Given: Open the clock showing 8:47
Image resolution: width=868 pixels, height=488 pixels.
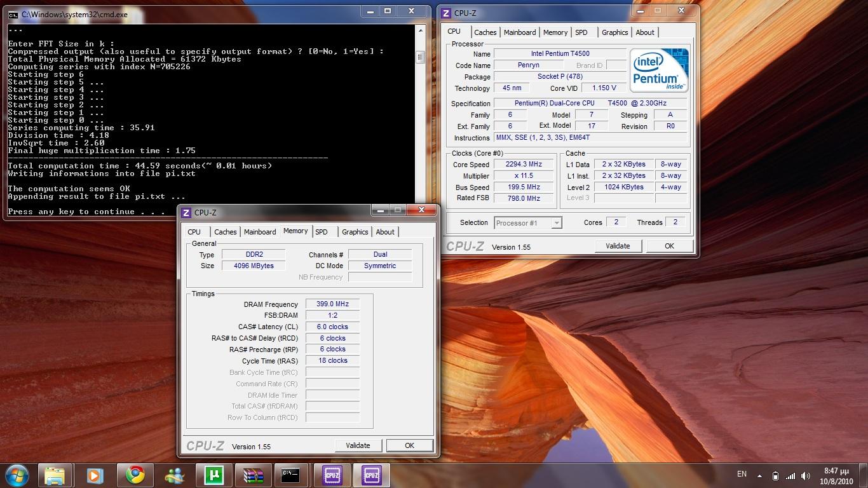Looking at the screenshot, I should [835, 475].
